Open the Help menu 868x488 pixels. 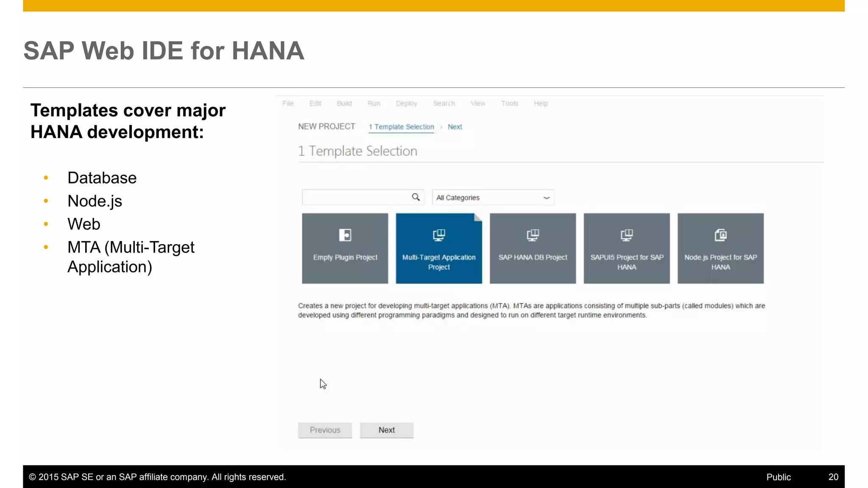(x=541, y=103)
